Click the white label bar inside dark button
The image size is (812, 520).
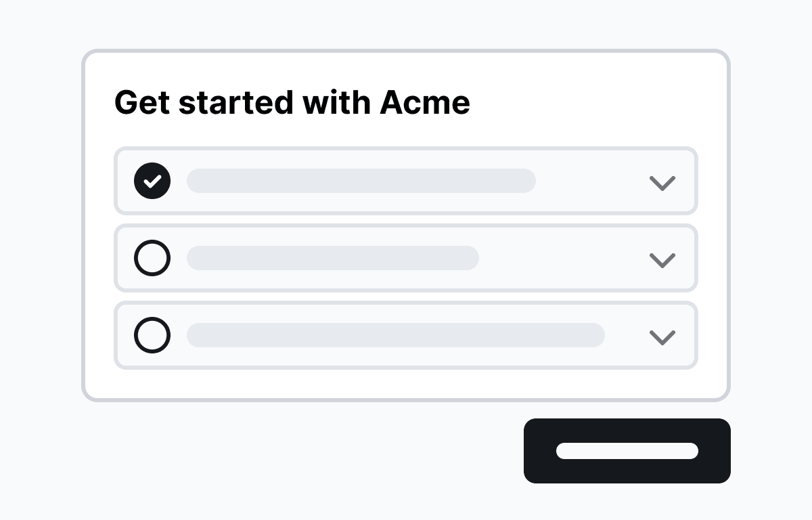pos(627,451)
